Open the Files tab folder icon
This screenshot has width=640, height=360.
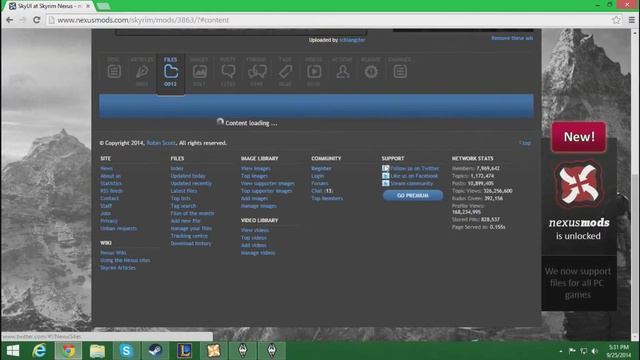click(x=171, y=72)
